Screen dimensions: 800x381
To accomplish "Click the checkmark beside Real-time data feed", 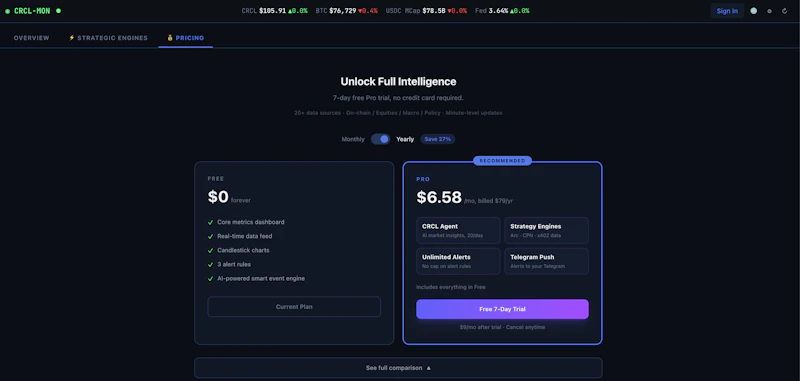I will 210,237.
